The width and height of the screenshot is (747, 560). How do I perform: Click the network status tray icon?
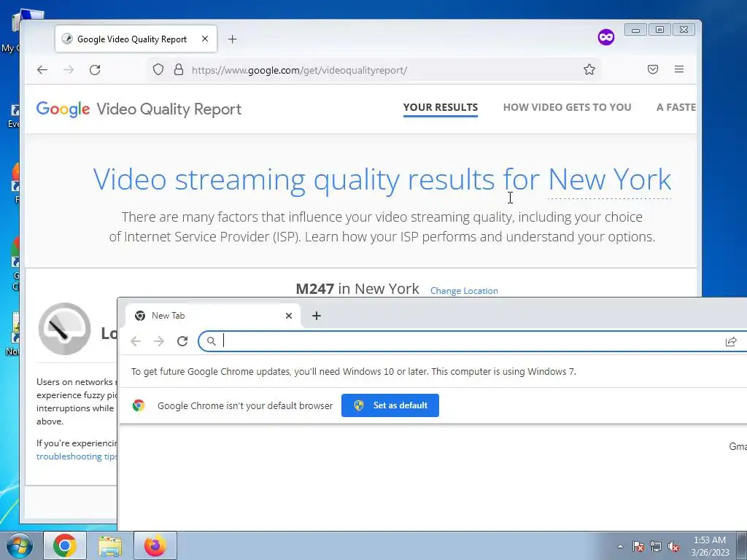[x=656, y=546]
